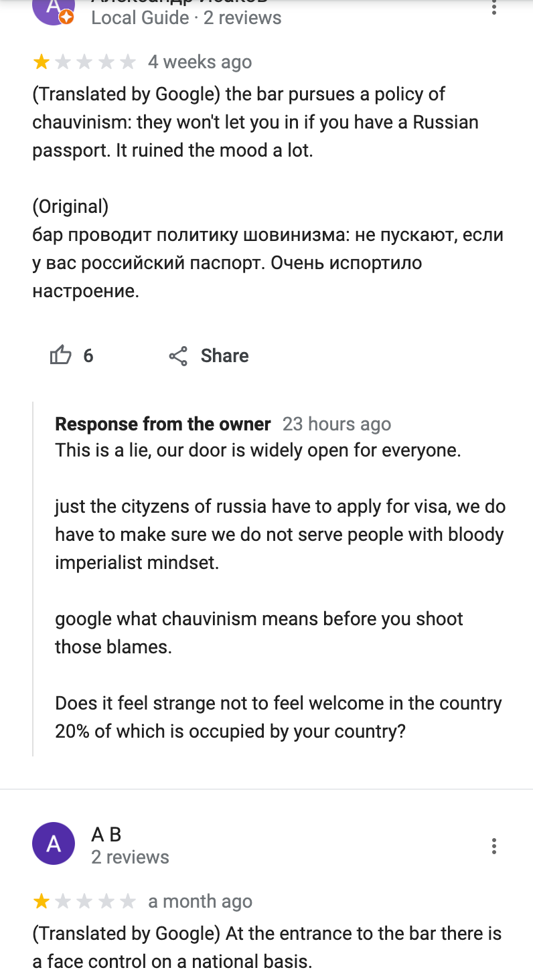This screenshot has width=533, height=980.
Task: Click the 23 hours ago timestamp
Action: [337, 424]
